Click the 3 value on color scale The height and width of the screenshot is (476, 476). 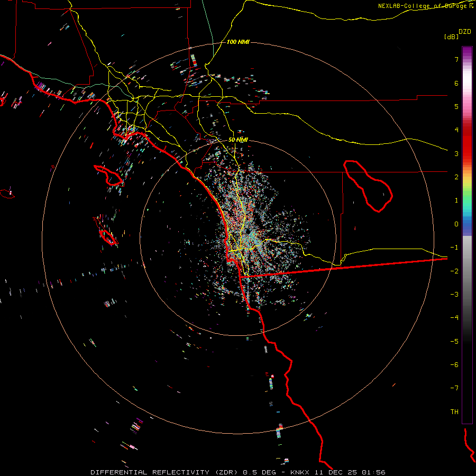(456, 153)
